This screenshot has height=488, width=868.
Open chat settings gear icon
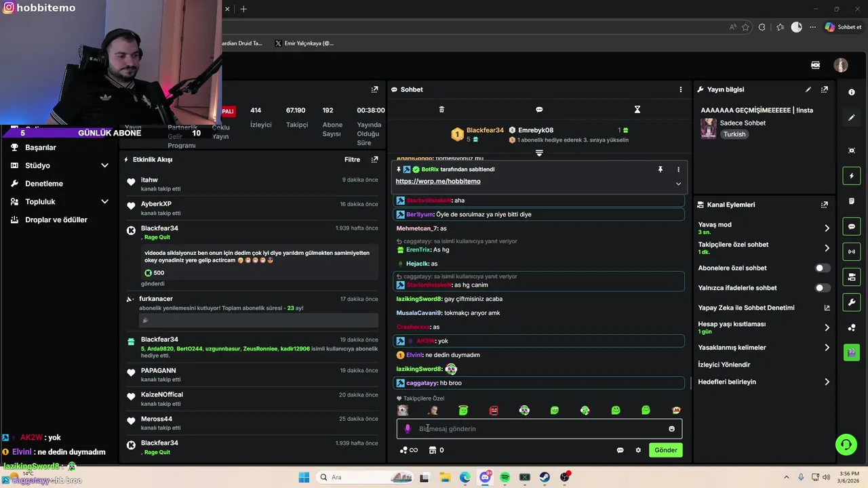tap(638, 450)
